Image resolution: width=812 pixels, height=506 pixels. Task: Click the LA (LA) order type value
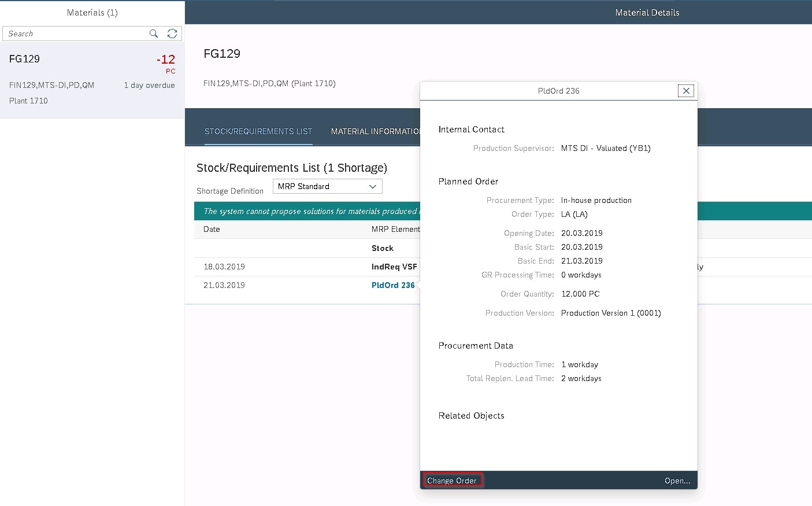pos(574,214)
